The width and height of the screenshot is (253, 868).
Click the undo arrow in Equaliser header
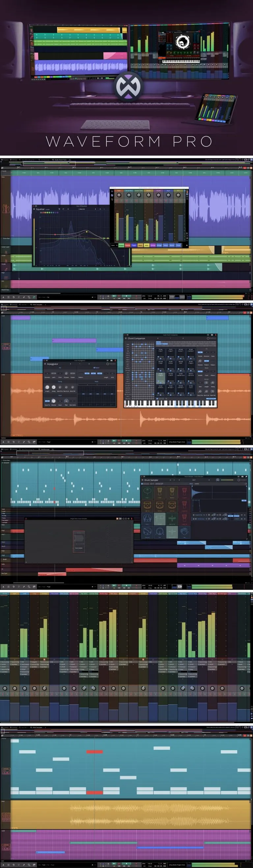point(59,209)
